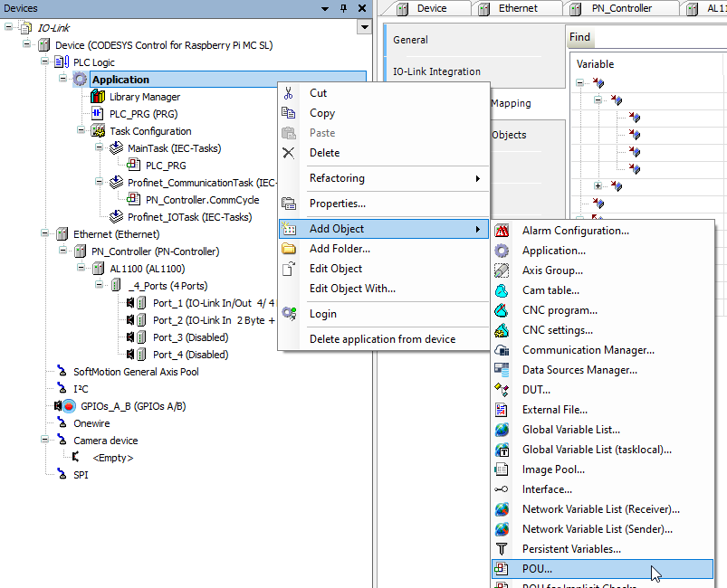The image size is (727, 588).
Task: Select Port_1 IO-Link In/Out tree item
Action: [x=214, y=303]
